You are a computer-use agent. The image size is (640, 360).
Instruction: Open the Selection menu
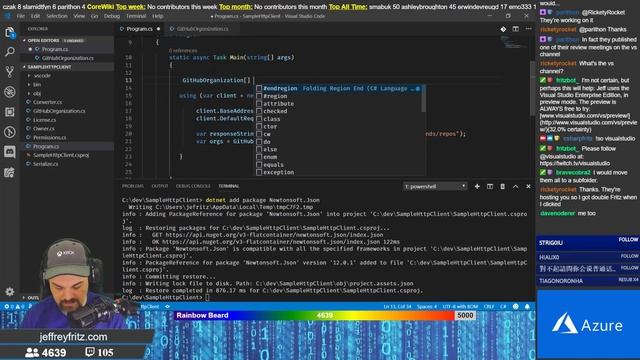coord(57,16)
